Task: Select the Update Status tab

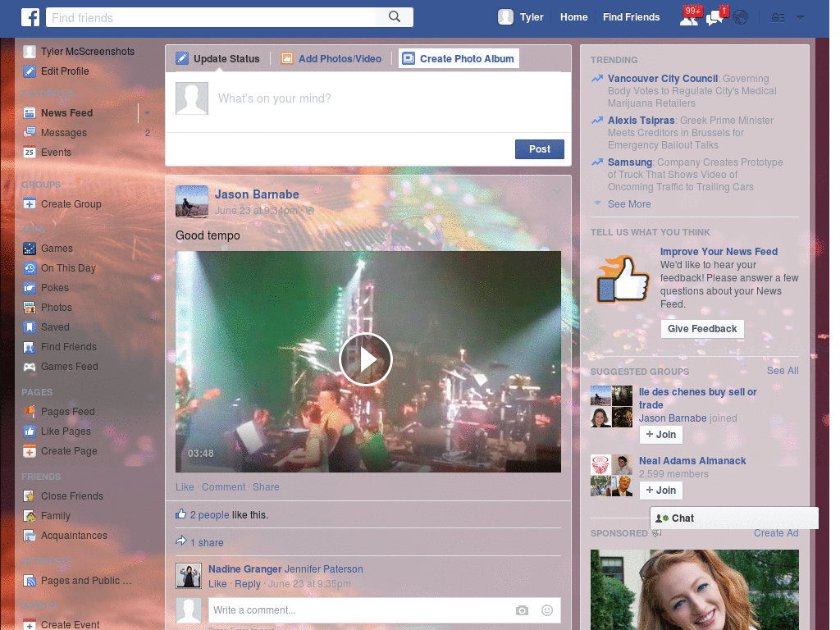Action: click(x=217, y=59)
